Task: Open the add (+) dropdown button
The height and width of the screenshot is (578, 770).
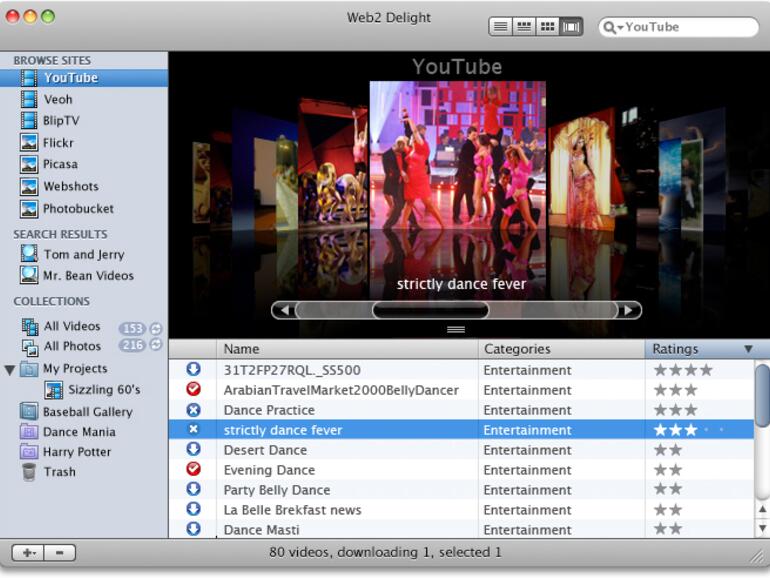Action: pos(26,553)
